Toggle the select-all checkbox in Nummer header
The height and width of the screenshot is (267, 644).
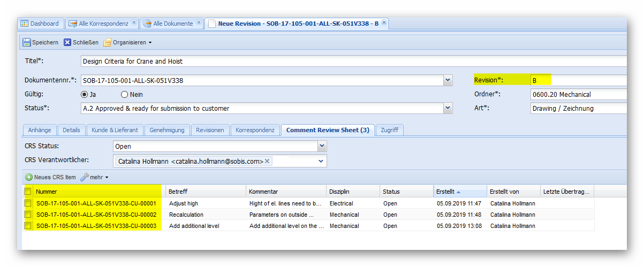(28, 192)
